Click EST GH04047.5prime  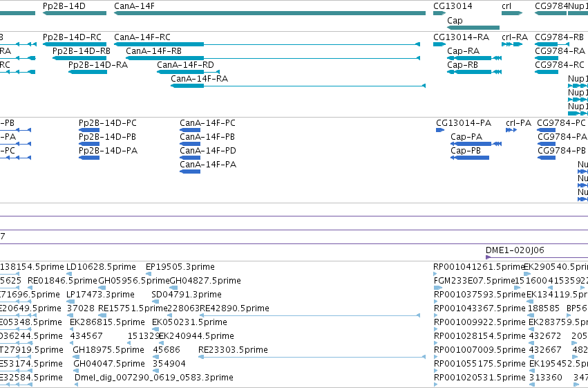(x=108, y=364)
